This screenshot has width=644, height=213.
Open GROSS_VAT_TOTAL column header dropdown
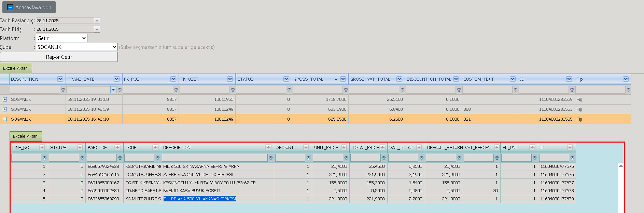pos(399,79)
